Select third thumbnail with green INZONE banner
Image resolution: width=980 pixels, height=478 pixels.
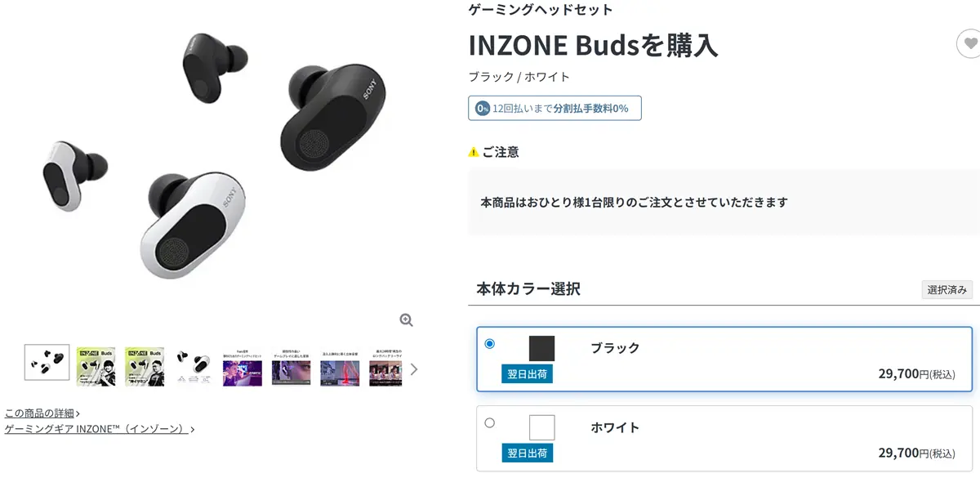(x=145, y=366)
